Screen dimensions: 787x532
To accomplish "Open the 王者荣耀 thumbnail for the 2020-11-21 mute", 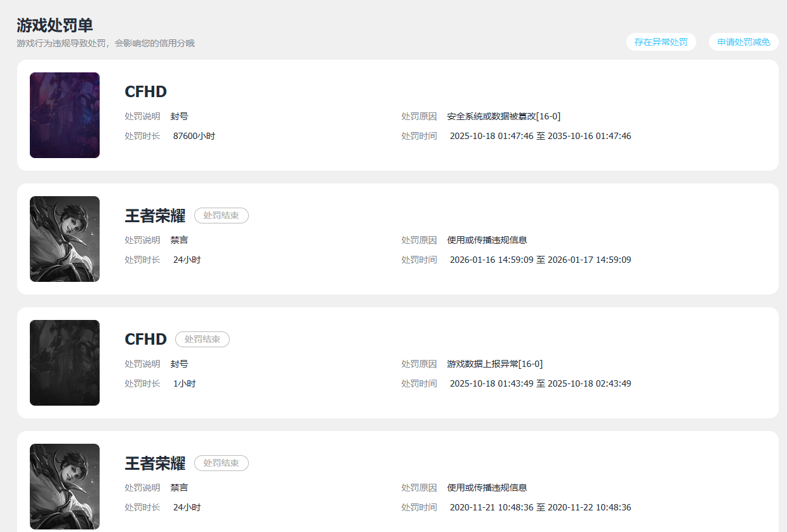I will 65,486.
